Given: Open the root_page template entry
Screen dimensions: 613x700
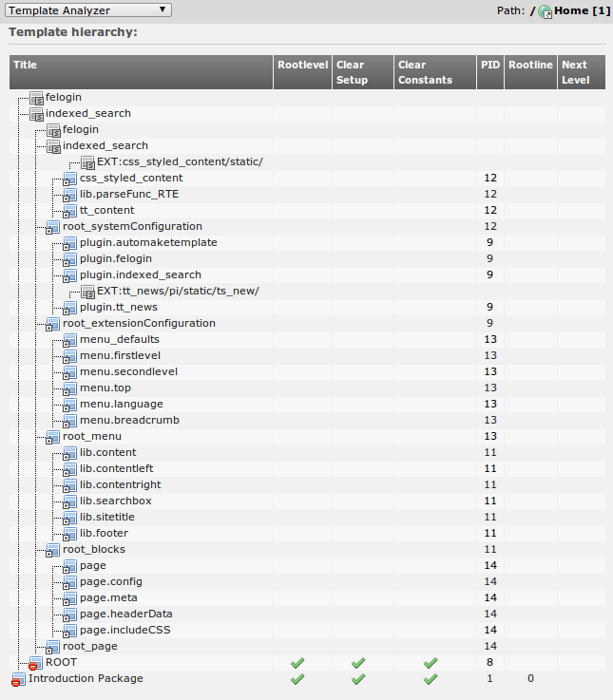Looking at the screenshot, I should coord(90,646).
